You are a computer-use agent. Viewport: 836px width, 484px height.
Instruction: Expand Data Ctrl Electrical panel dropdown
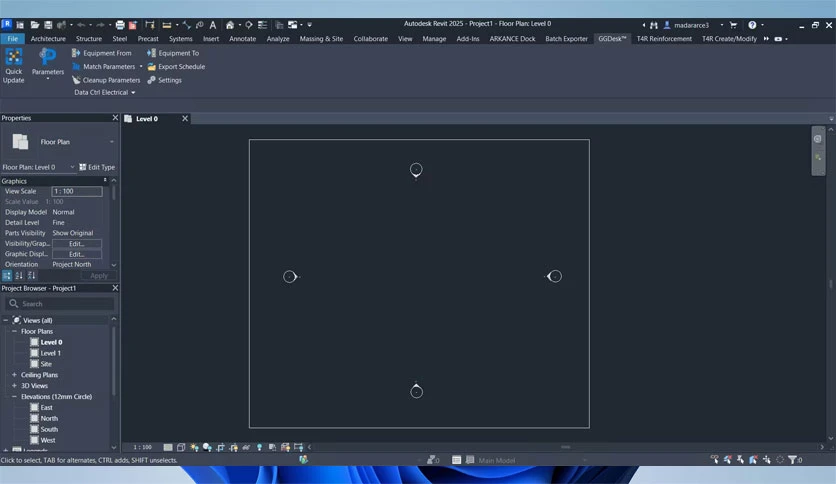coord(104,92)
